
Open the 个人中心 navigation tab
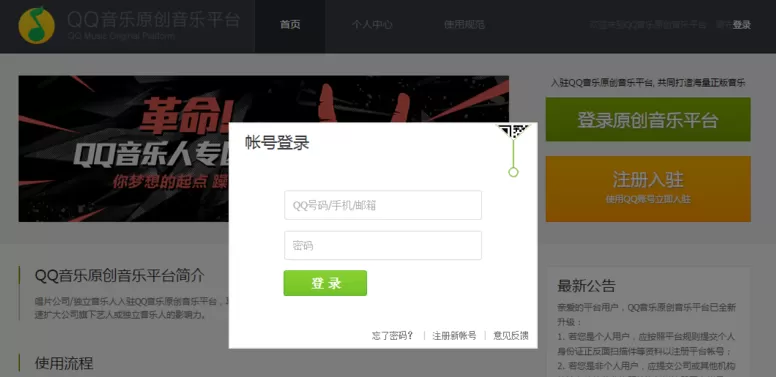tap(372, 25)
